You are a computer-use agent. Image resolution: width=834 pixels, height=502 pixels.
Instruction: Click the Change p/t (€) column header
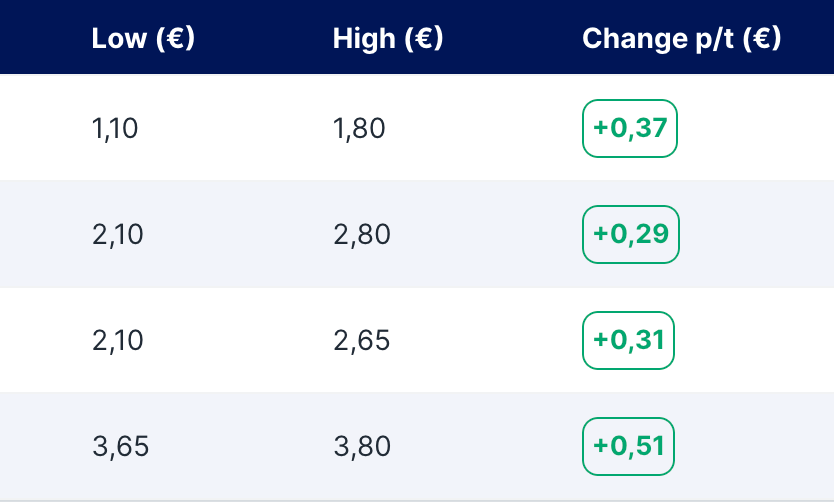(681, 39)
